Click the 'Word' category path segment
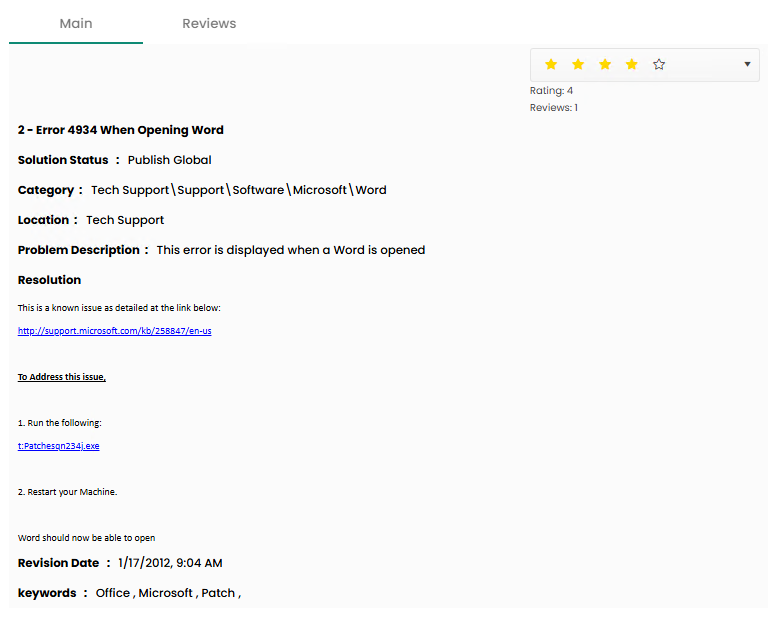Image resolution: width=768 pixels, height=637 pixels. pyautogui.click(x=371, y=190)
